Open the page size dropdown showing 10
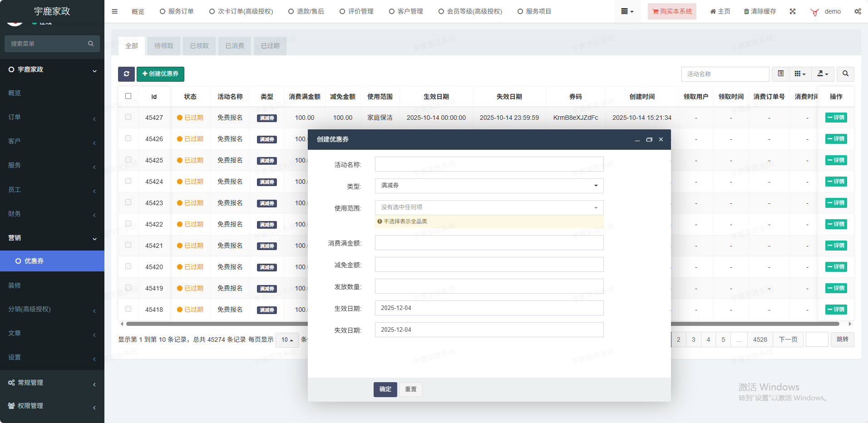868x423 pixels. (x=287, y=340)
